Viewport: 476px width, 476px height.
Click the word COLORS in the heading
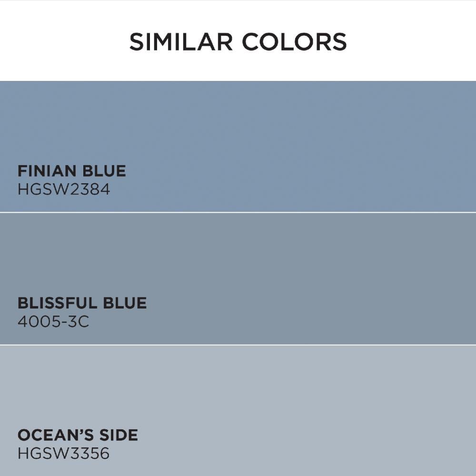coord(294,42)
